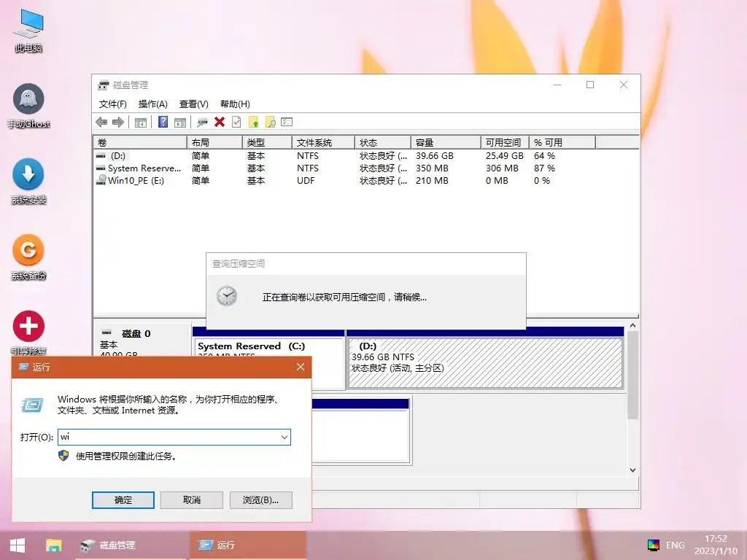Click the red X delete icon

[x=220, y=122]
